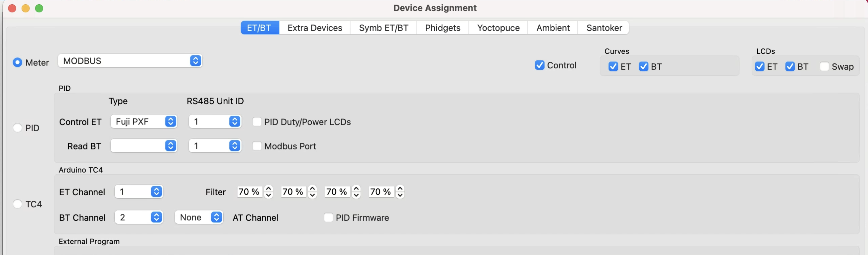Enable the PID Firmware checkbox

(328, 217)
